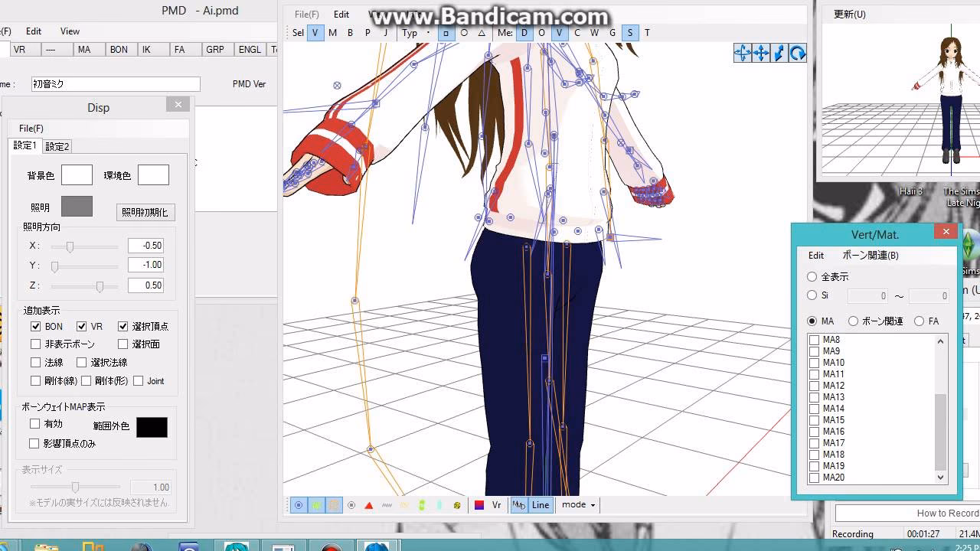Viewport: 980px width, 551px height.
Task: Click the lighting direction Z slider
Action: click(84, 285)
